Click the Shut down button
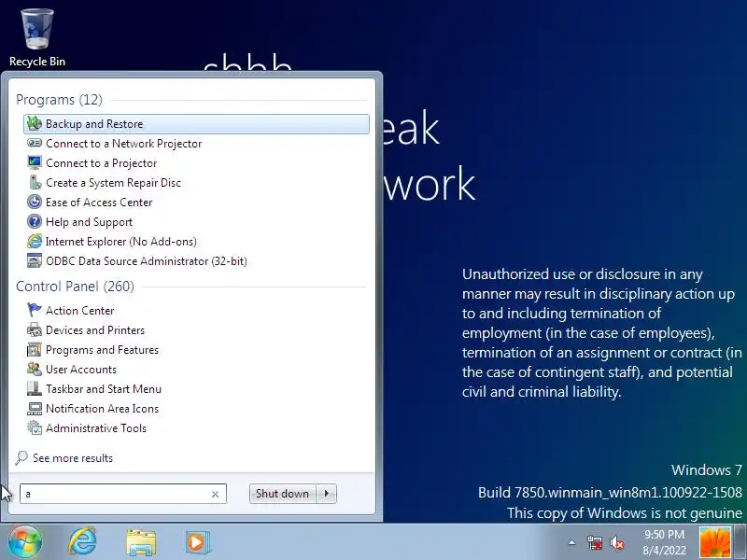The height and width of the screenshot is (560, 747). pyautogui.click(x=283, y=494)
